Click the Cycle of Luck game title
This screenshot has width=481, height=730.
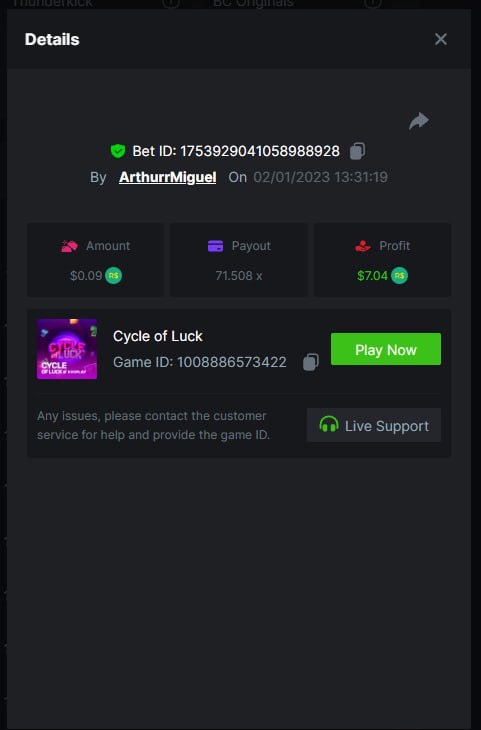point(158,336)
